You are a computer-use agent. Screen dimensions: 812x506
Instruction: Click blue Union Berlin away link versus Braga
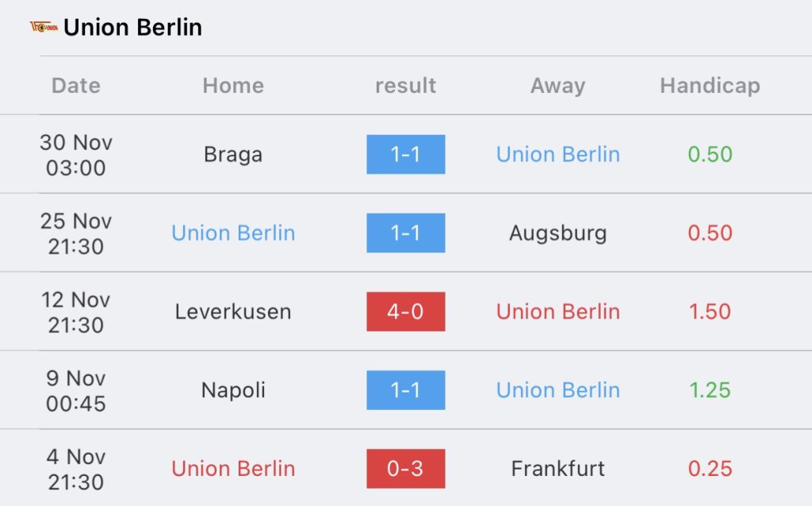[x=557, y=155]
